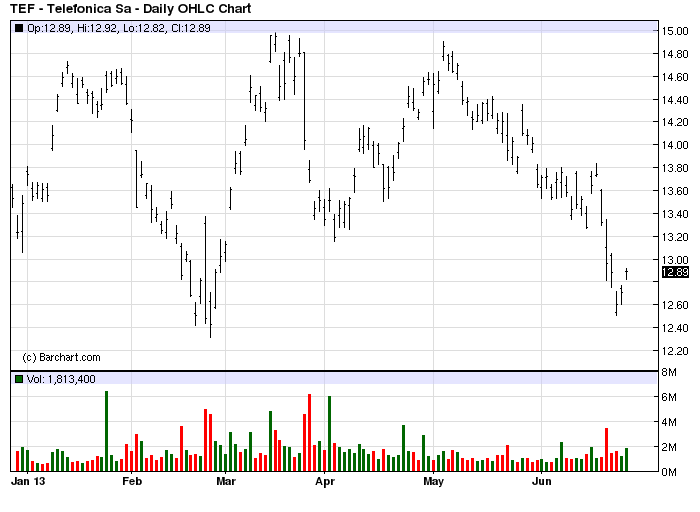Click the 12.40 price axis label
The height and width of the screenshot is (512, 700).
click(x=675, y=328)
